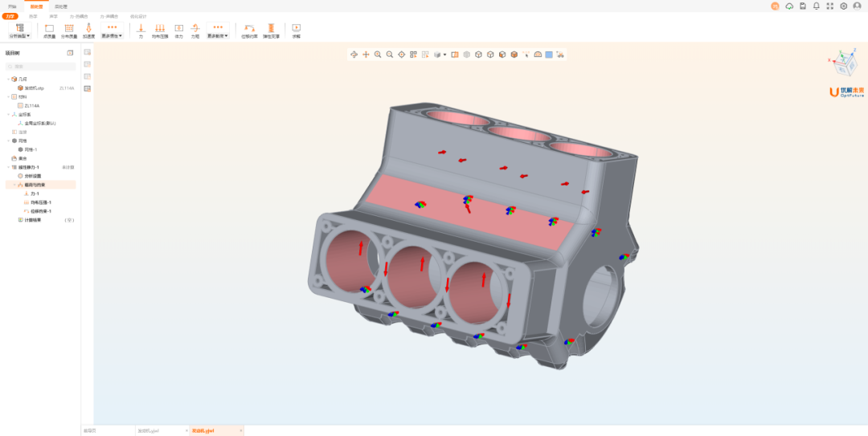
Task: Click the fourth side panel icon beside tree
Action: (x=88, y=88)
